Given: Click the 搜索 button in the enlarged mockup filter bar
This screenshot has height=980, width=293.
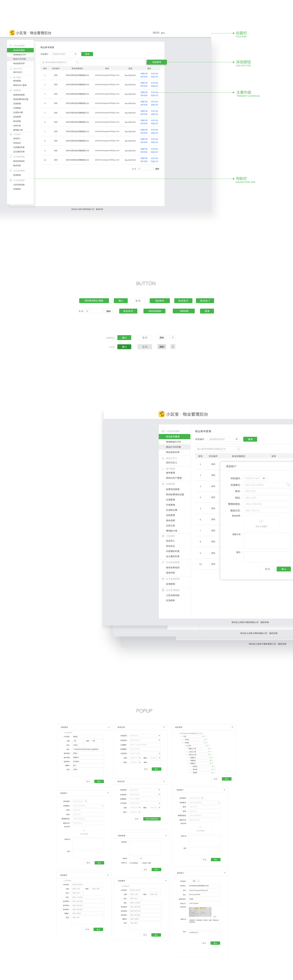Looking at the screenshot, I should pyautogui.click(x=250, y=439).
